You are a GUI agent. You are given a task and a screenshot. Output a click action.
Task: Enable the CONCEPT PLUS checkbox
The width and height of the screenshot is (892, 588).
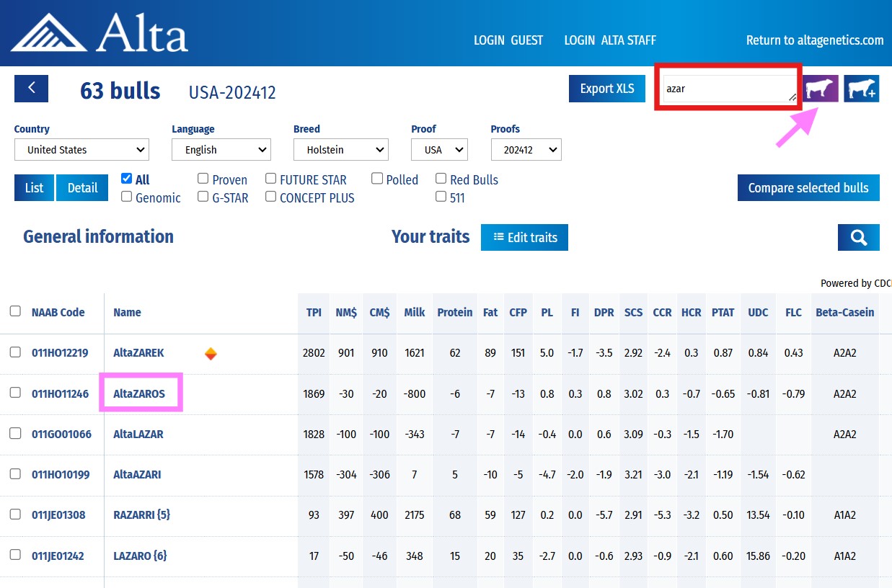click(271, 197)
